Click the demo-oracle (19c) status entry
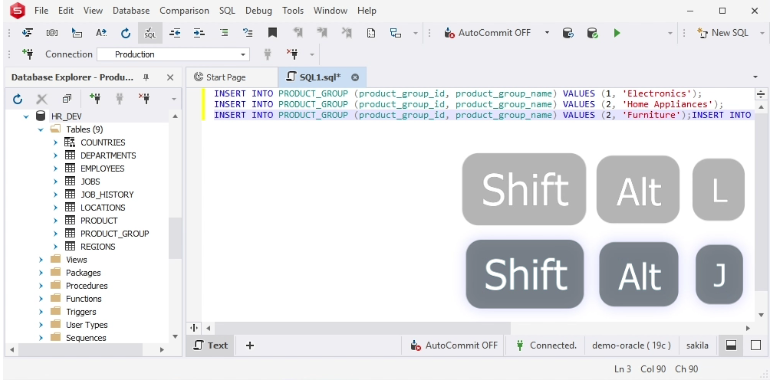 (x=632, y=346)
